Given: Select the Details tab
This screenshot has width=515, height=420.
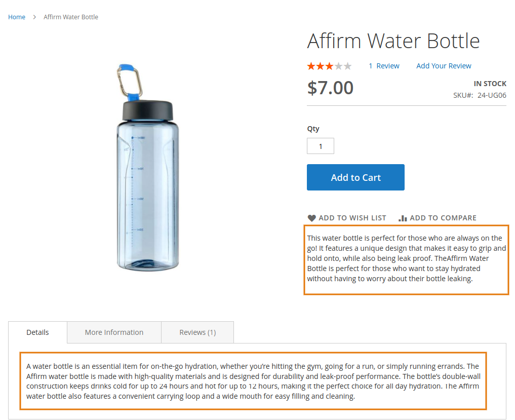Looking at the screenshot, I should pyautogui.click(x=37, y=332).
